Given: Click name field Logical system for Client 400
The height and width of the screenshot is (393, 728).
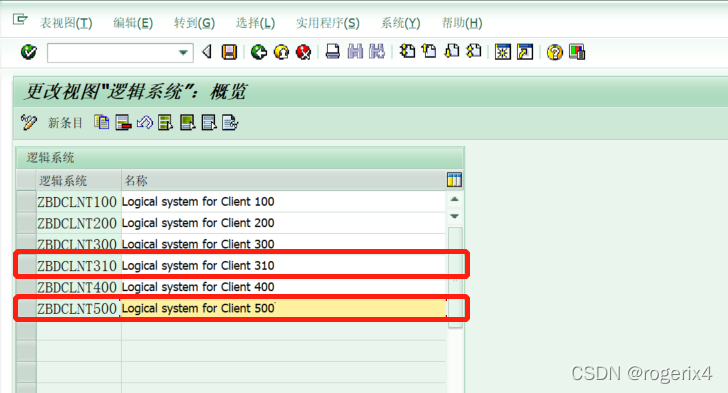Looking at the screenshot, I should [283, 287].
